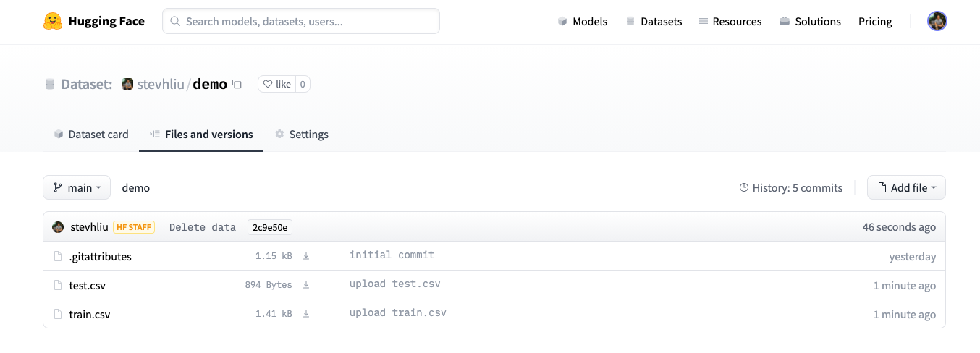Download train.csv using the download icon
The image size is (980, 353).
(x=306, y=314)
